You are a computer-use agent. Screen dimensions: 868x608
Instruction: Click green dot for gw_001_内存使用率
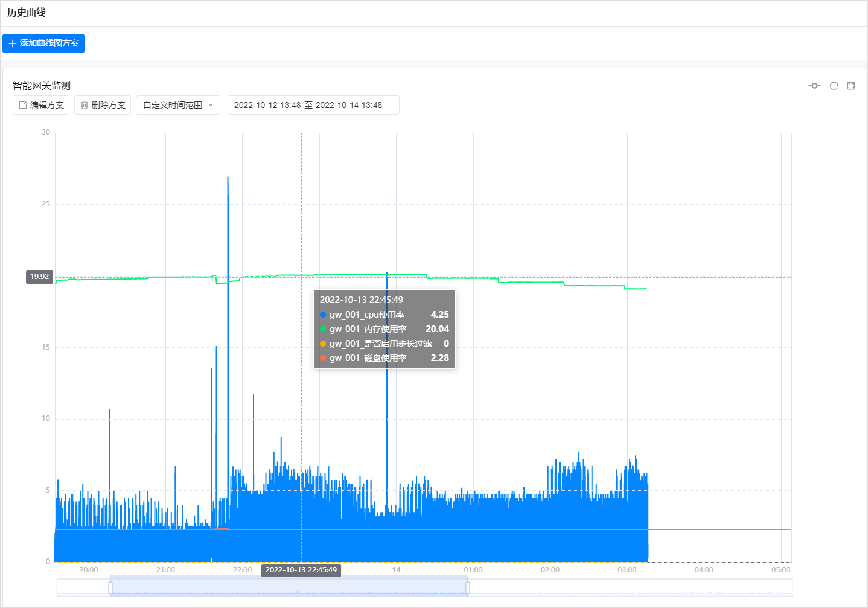[x=323, y=329]
